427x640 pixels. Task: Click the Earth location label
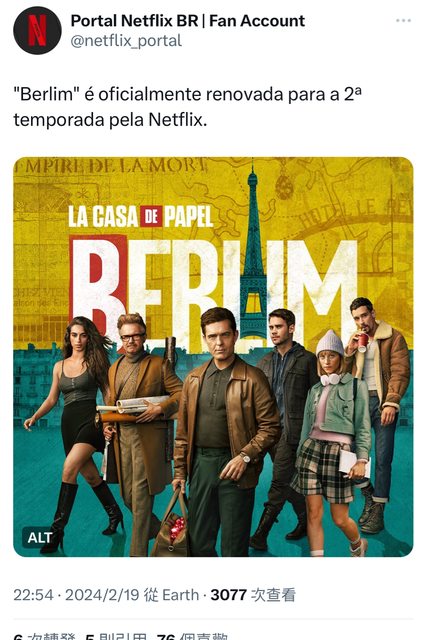click(180, 595)
